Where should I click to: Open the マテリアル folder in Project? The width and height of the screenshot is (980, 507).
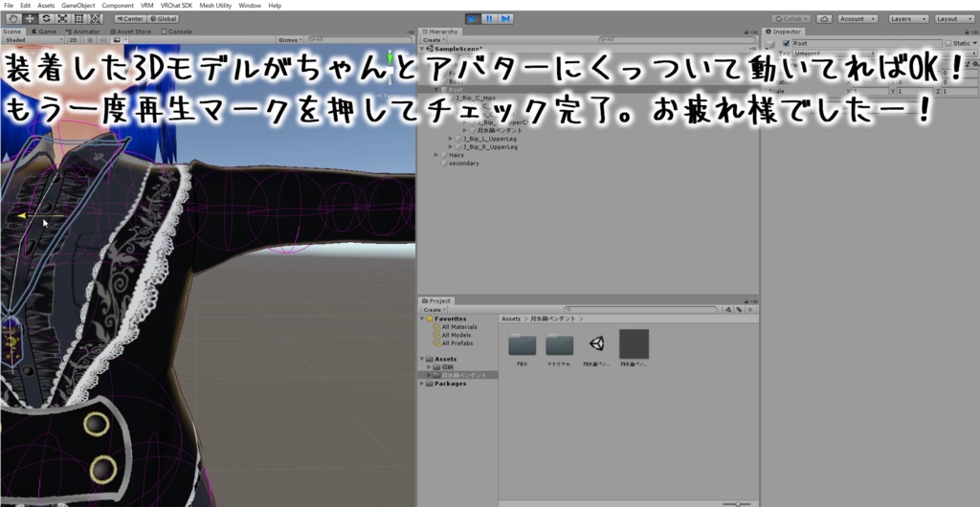(559, 348)
